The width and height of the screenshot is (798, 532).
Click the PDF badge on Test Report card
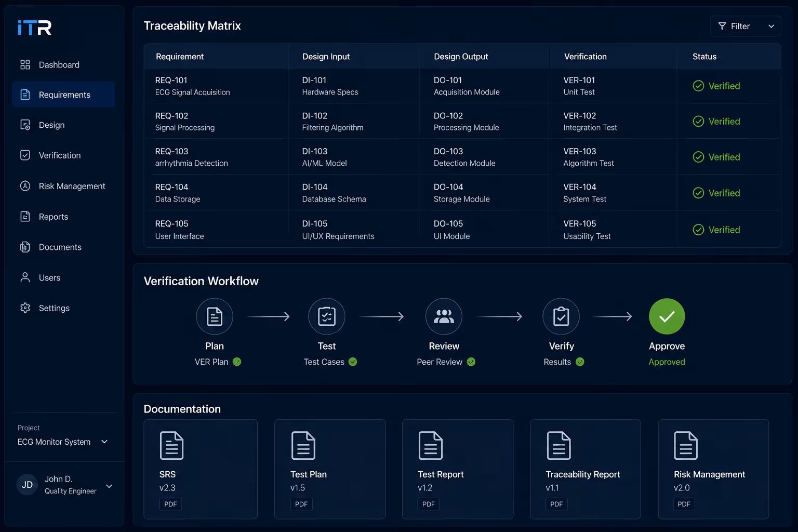click(429, 504)
